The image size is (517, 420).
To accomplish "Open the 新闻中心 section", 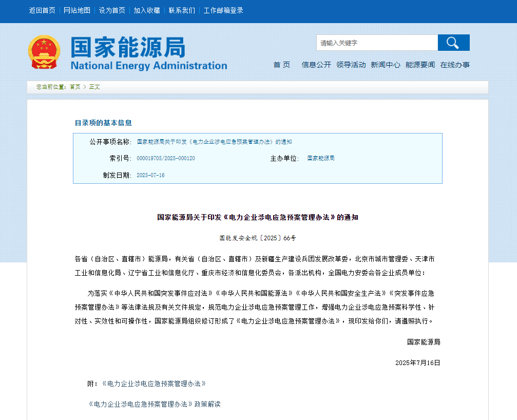I will 386,64.
